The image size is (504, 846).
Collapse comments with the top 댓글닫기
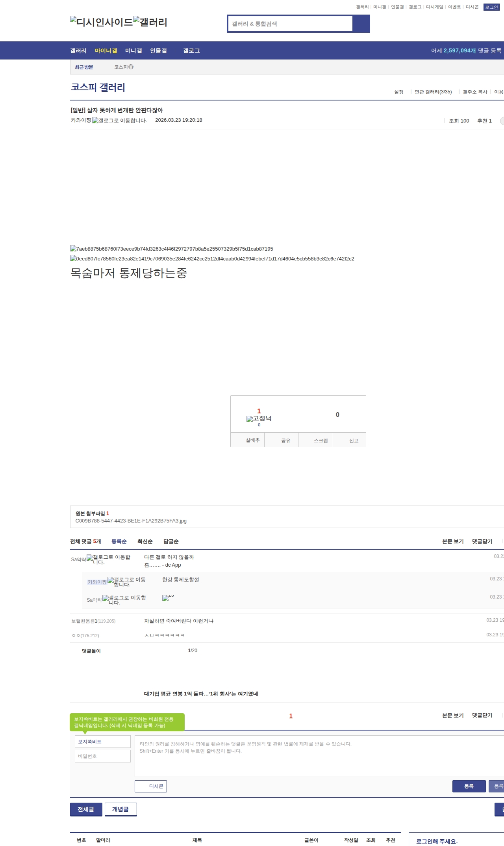tap(482, 541)
